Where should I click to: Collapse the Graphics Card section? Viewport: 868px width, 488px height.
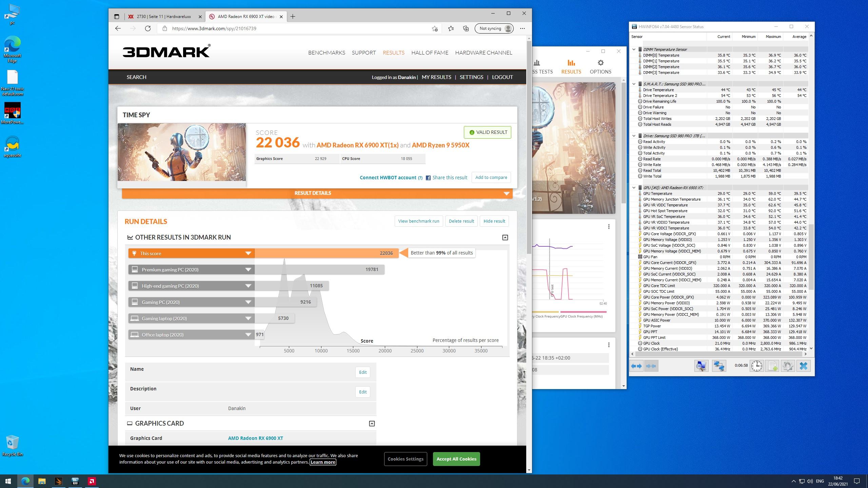372,424
